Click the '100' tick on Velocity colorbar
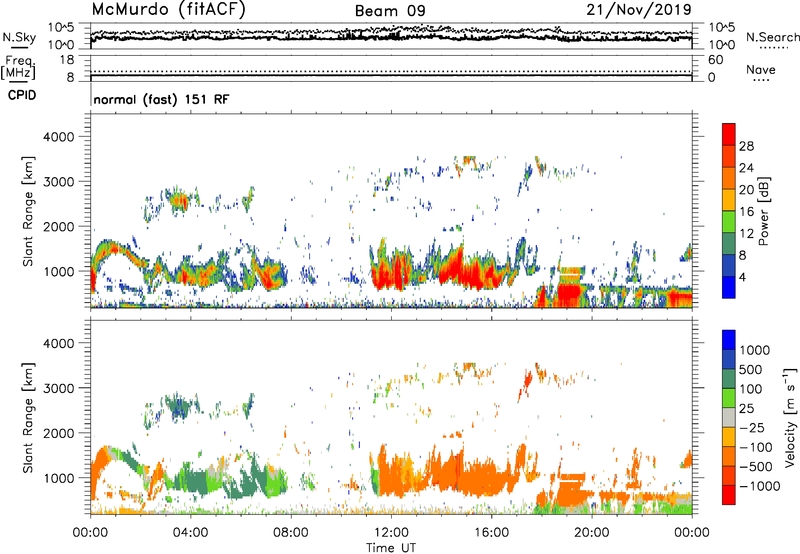 click(751, 389)
